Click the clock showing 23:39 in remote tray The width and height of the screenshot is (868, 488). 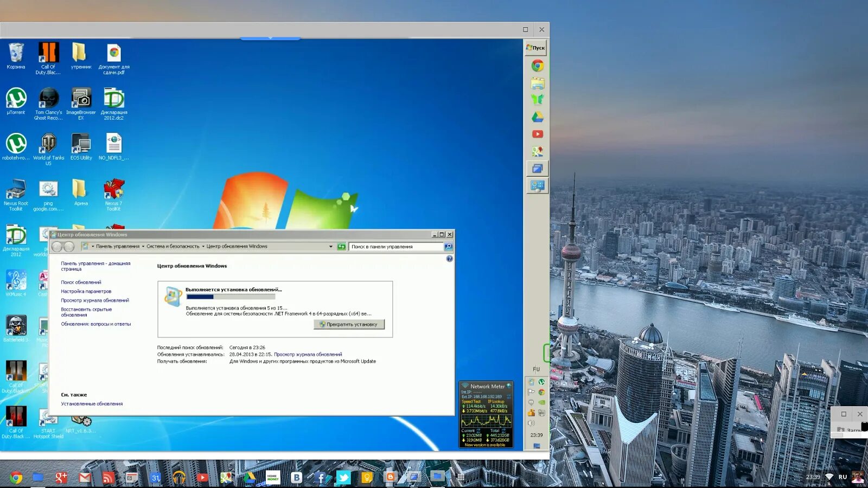(x=536, y=435)
